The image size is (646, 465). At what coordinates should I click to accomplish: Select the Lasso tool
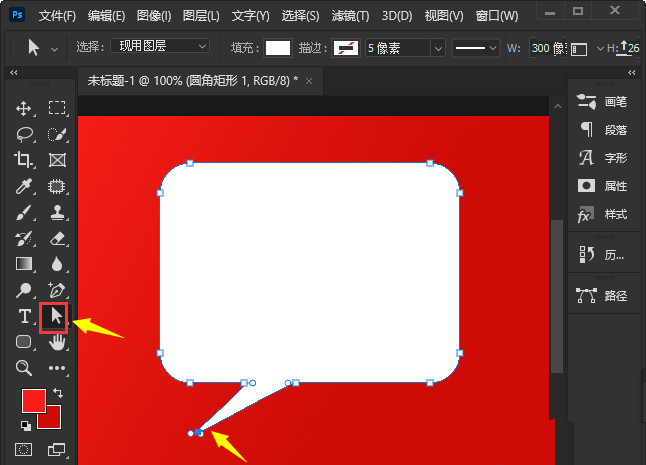coord(24,134)
